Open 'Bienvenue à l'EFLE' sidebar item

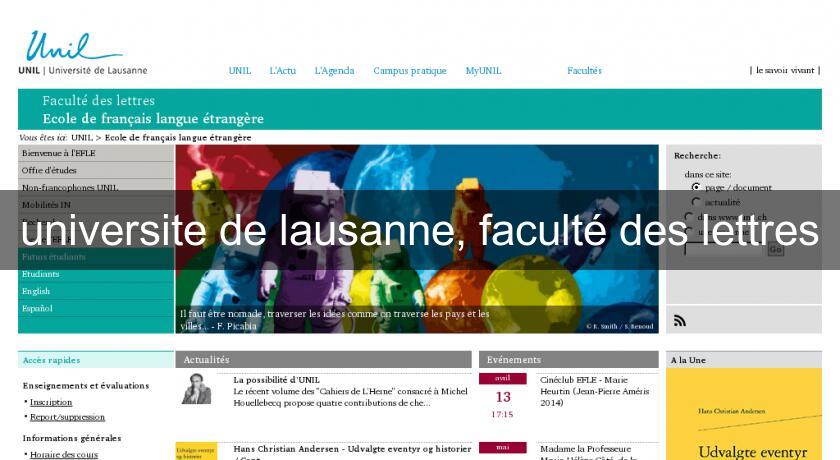click(x=96, y=153)
